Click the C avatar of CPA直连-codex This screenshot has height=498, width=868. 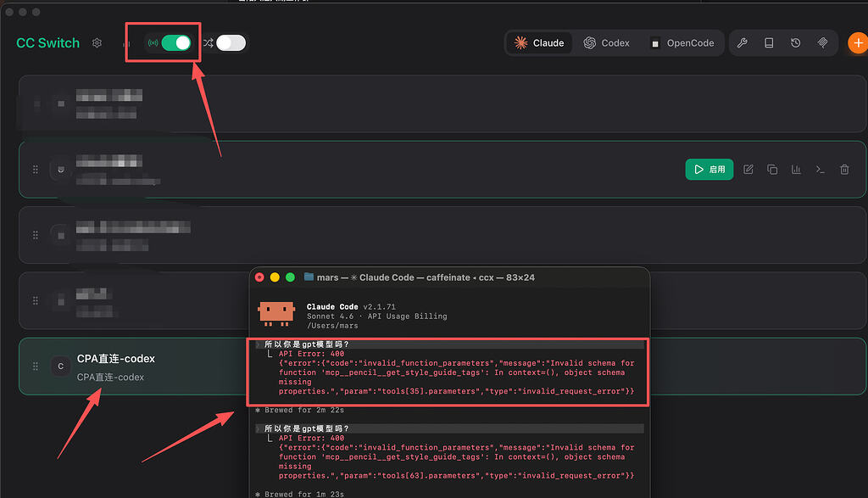tap(60, 367)
